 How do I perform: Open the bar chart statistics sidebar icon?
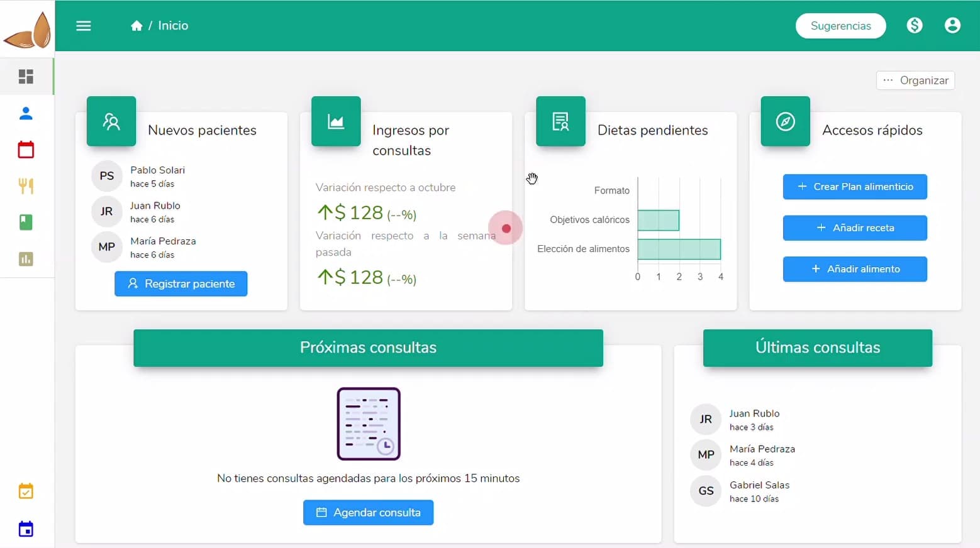click(x=26, y=259)
